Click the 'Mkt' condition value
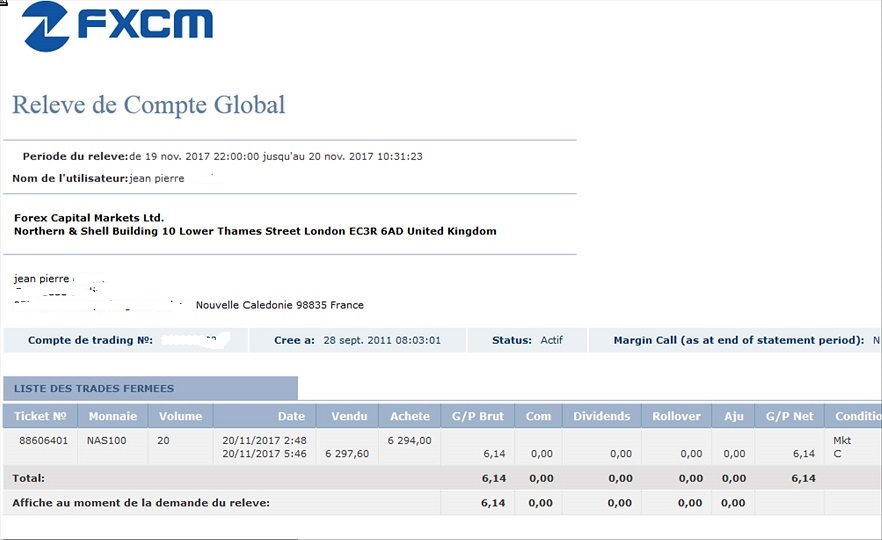 [842, 440]
